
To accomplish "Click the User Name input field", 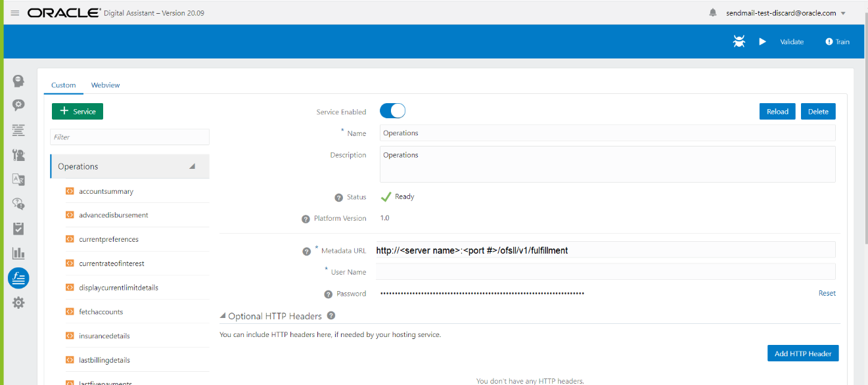I will (x=605, y=271).
